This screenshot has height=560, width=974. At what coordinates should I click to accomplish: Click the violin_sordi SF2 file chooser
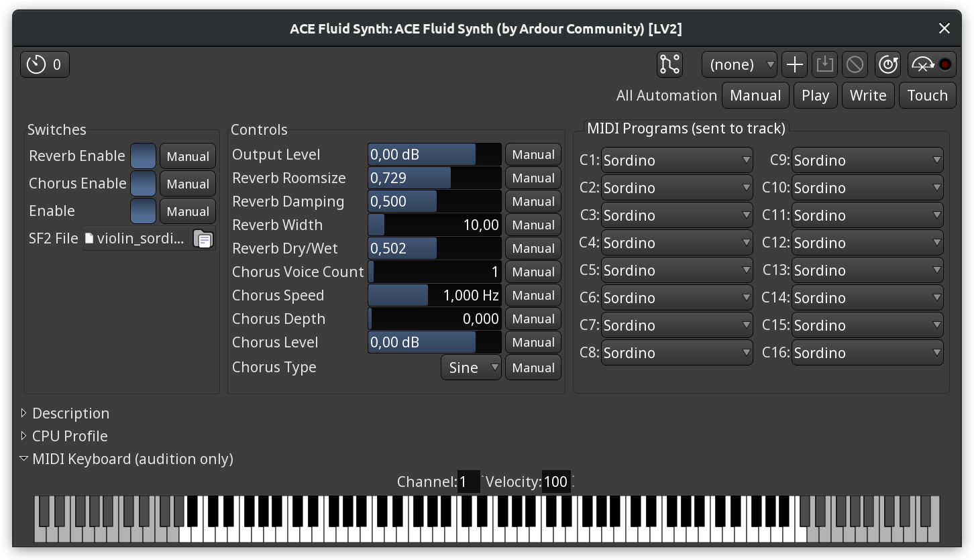tap(137, 239)
